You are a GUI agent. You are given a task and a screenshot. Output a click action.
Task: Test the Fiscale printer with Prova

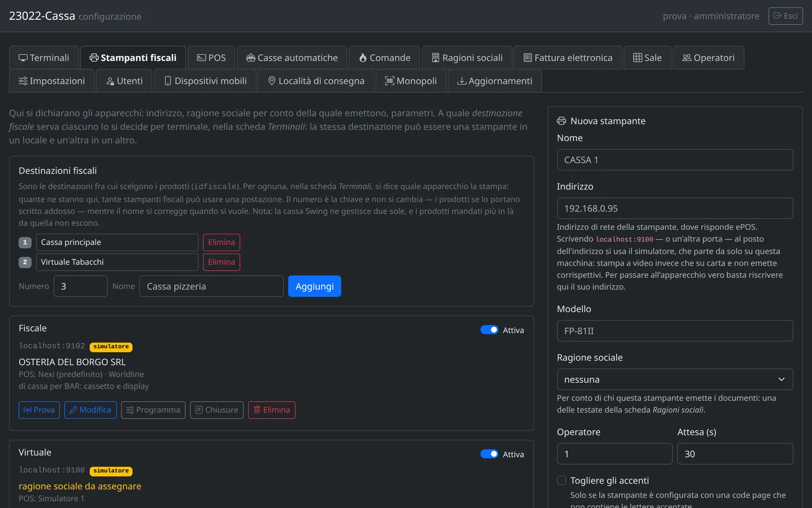pos(39,410)
